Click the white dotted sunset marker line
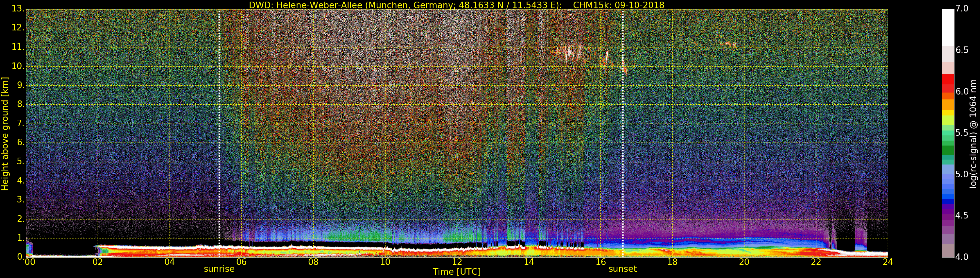 (622, 133)
